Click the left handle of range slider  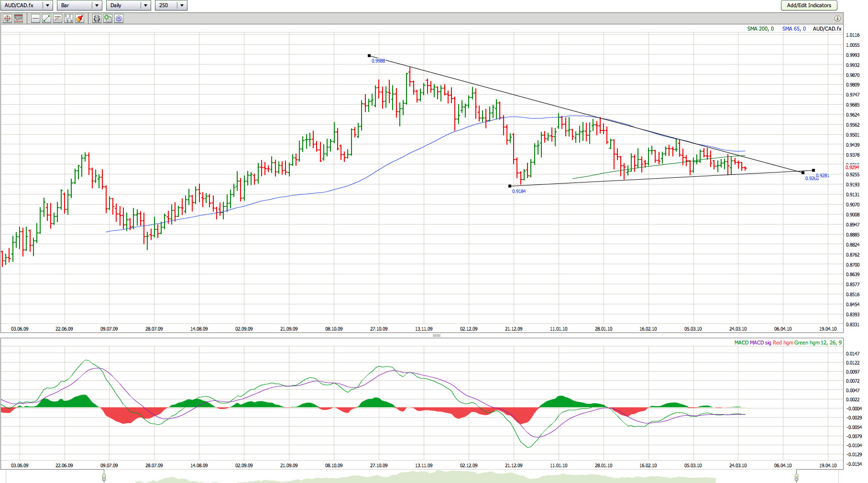(104, 477)
